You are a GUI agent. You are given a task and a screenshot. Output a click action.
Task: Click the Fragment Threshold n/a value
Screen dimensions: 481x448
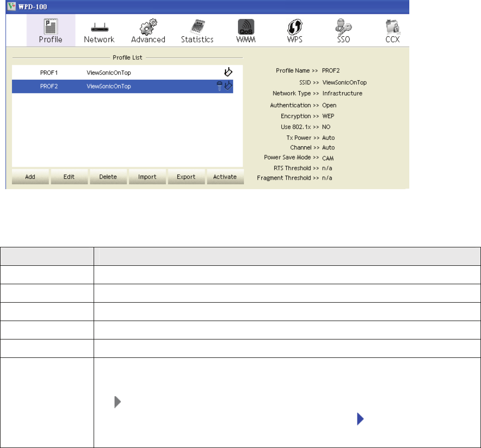[327, 178]
